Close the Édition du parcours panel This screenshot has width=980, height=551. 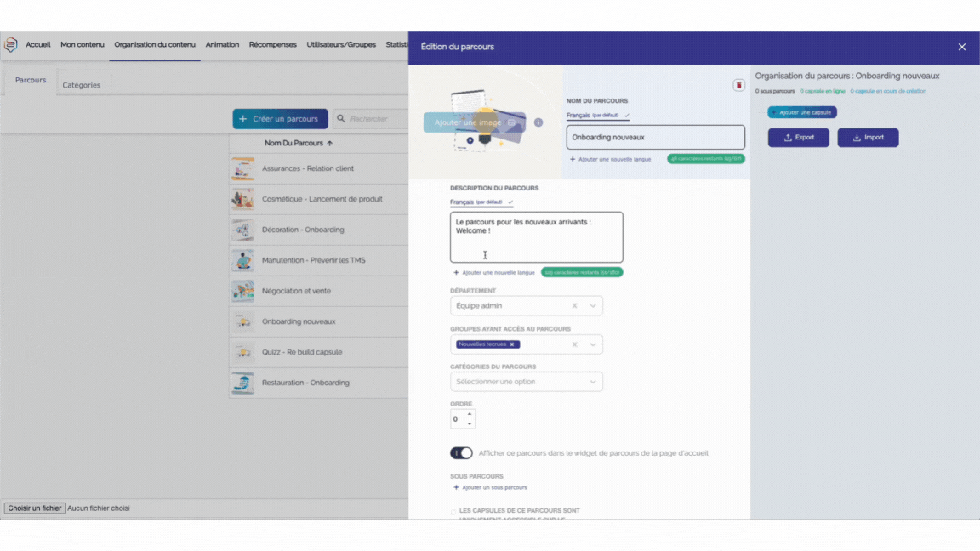tap(962, 47)
